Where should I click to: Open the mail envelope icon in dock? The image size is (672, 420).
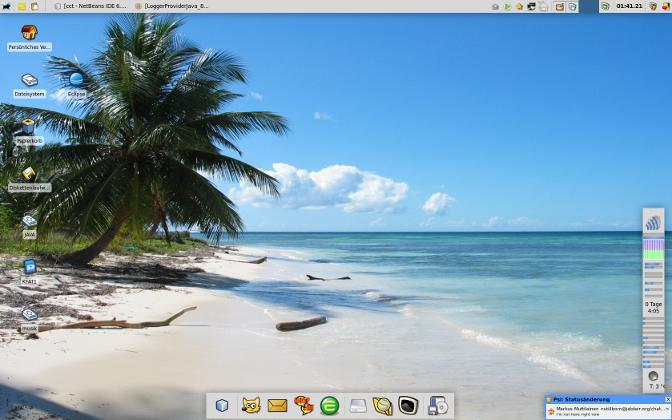(x=277, y=405)
